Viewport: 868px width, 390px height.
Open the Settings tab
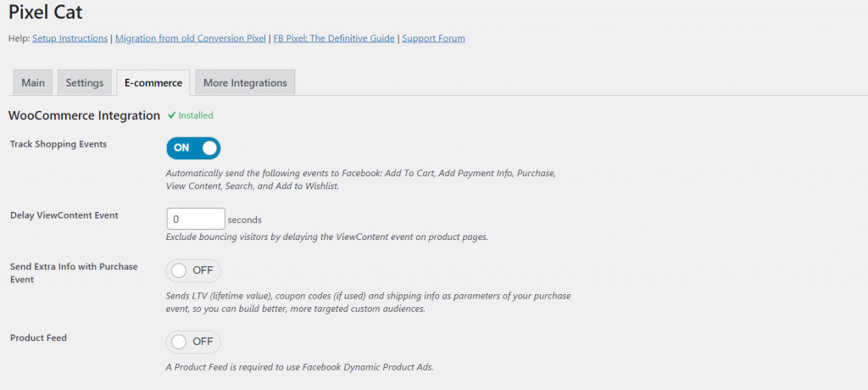coord(85,82)
